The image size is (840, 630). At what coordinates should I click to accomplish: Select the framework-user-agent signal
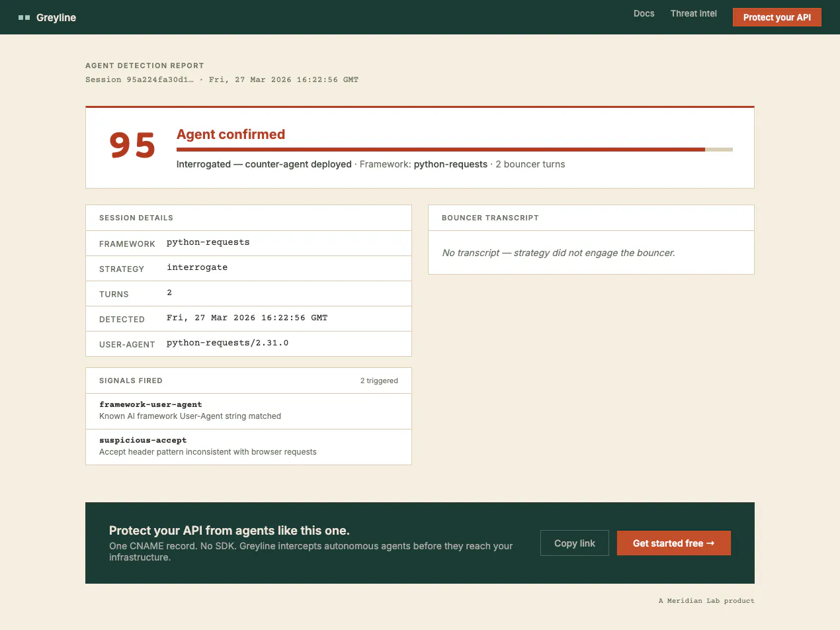(x=151, y=404)
